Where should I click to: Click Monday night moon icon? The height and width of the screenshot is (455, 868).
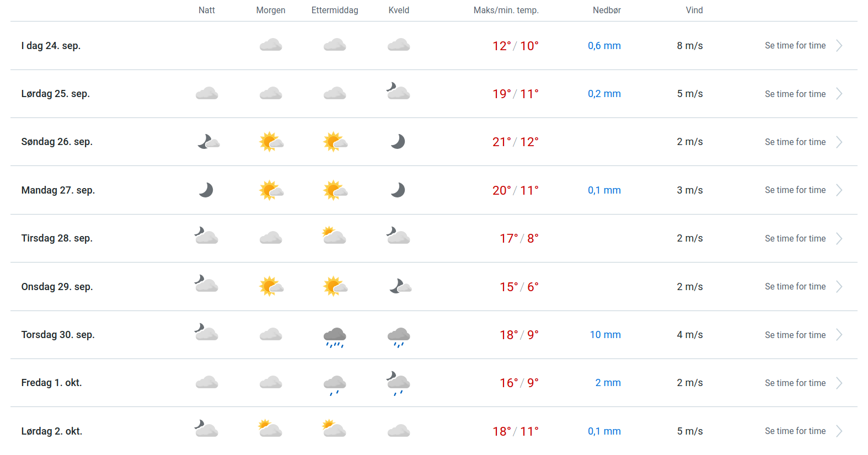[206, 190]
